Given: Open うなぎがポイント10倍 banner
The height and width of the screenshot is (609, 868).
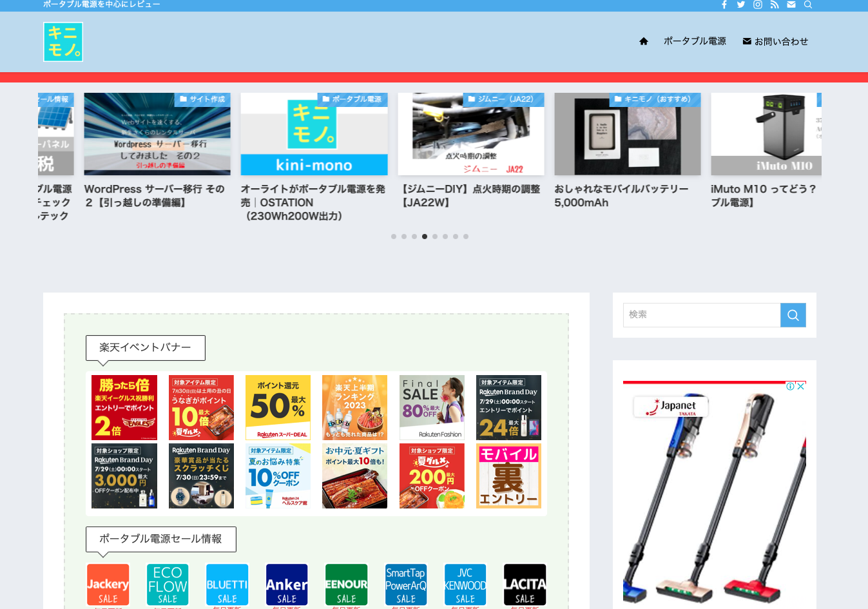Looking at the screenshot, I should pyautogui.click(x=201, y=407).
